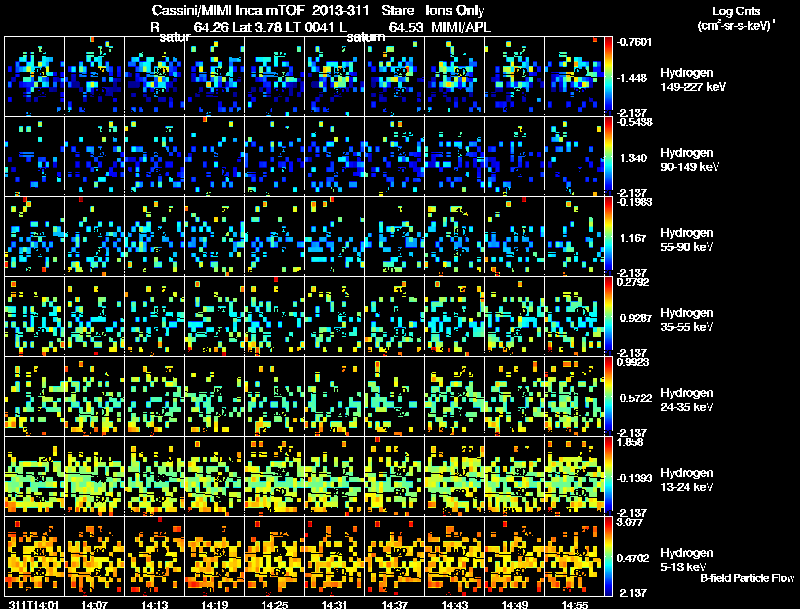The width and height of the screenshot is (800, 609).
Task: Open the 14:37 panel in 35-55 keV row
Action: 394,316
